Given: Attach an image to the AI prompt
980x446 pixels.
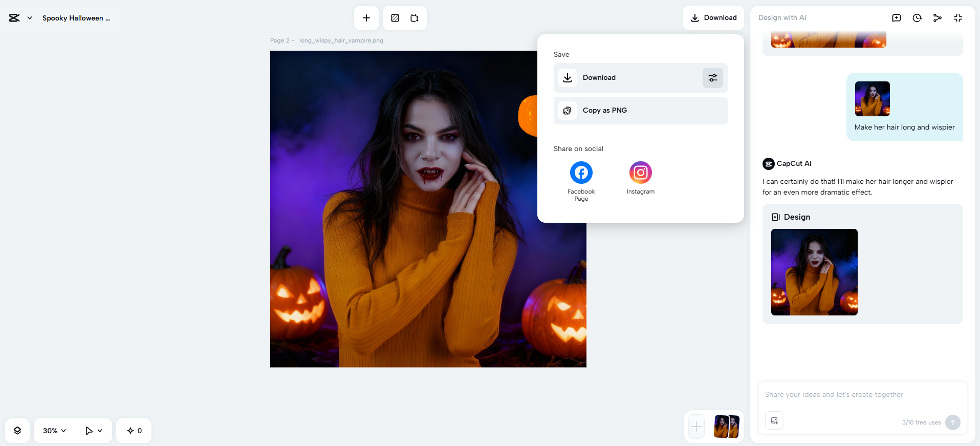Looking at the screenshot, I should (x=774, y=420).
